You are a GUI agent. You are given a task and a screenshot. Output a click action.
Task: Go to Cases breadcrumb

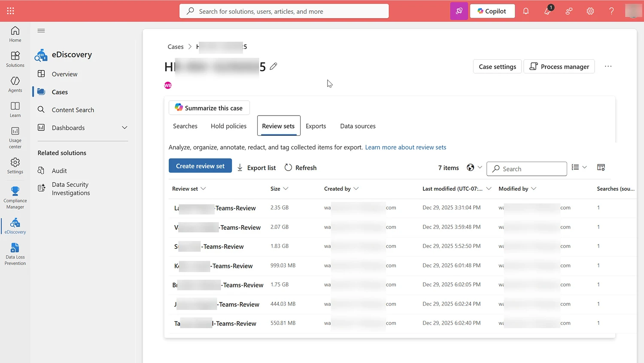[x=176, y=47]
